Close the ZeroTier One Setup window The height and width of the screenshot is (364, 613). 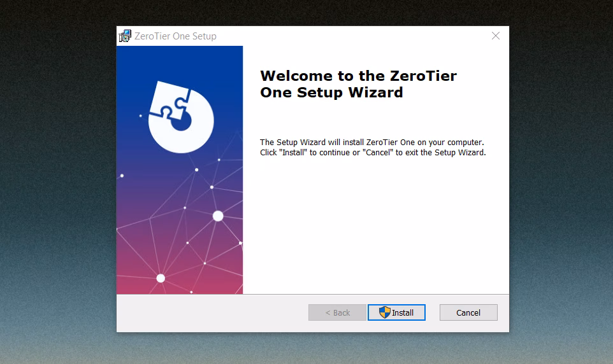coord(496,36)
